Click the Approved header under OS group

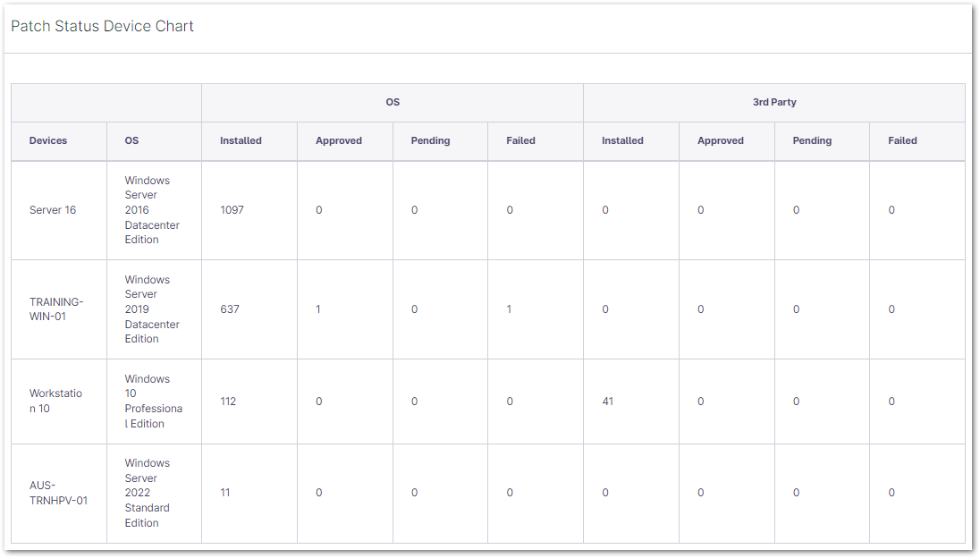[x=338, y=140]
